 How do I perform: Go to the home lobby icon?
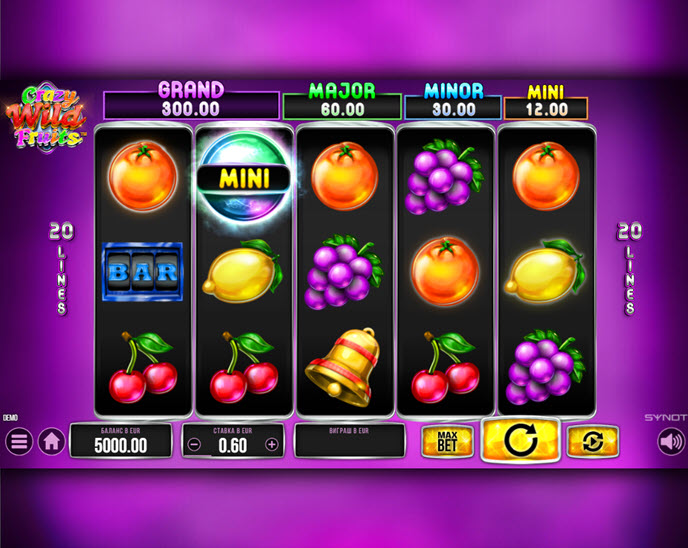coord(51,441)
